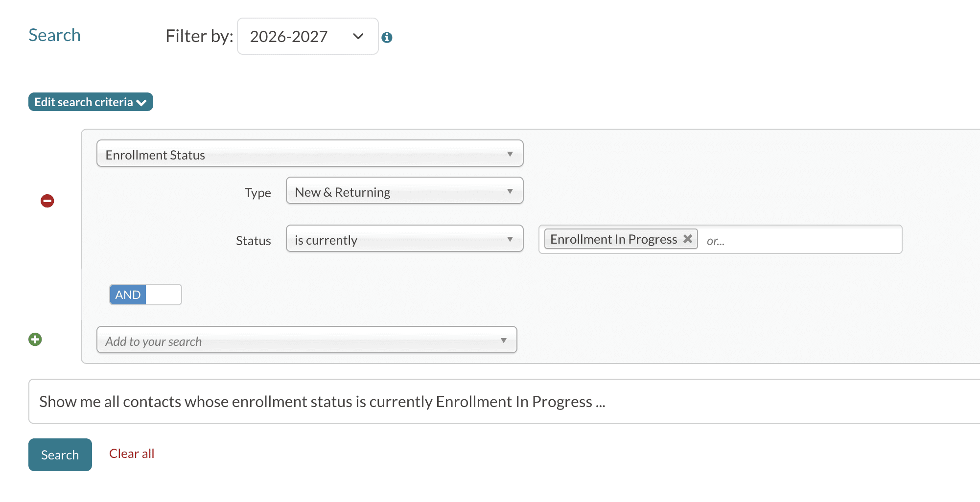Viewport: 980px width, 502px height.
Task: Open the "is currently" status condition dropdown
Action: click(404, 239)
